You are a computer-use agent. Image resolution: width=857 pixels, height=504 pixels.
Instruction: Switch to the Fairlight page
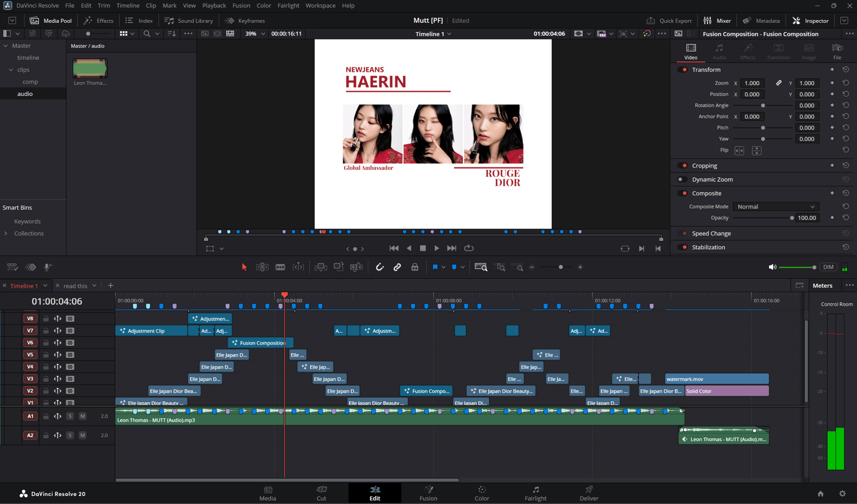[x=535, y=494]
